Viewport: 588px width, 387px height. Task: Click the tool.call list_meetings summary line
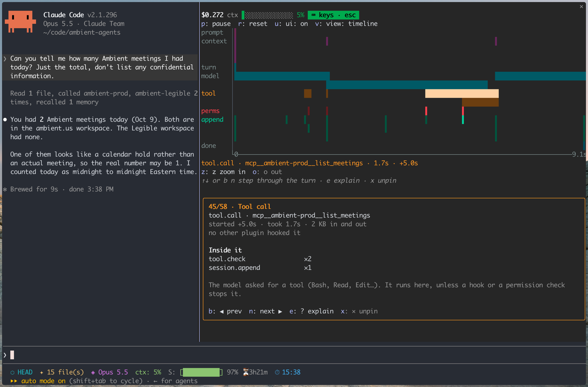tap(310, 163)
